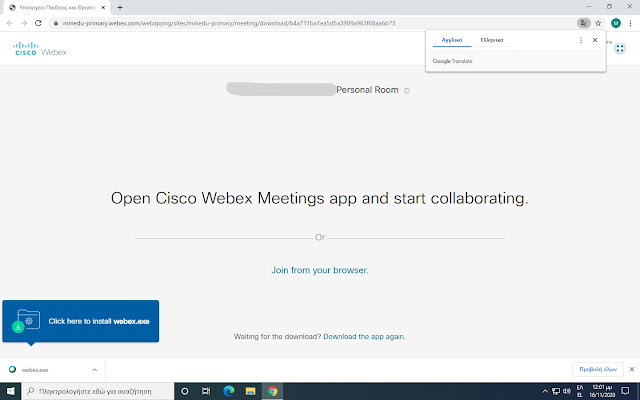The height and width of the screenshot is (400, 640).
Task: Open the downloaded webex.exe file
Action: pos(35,370)
